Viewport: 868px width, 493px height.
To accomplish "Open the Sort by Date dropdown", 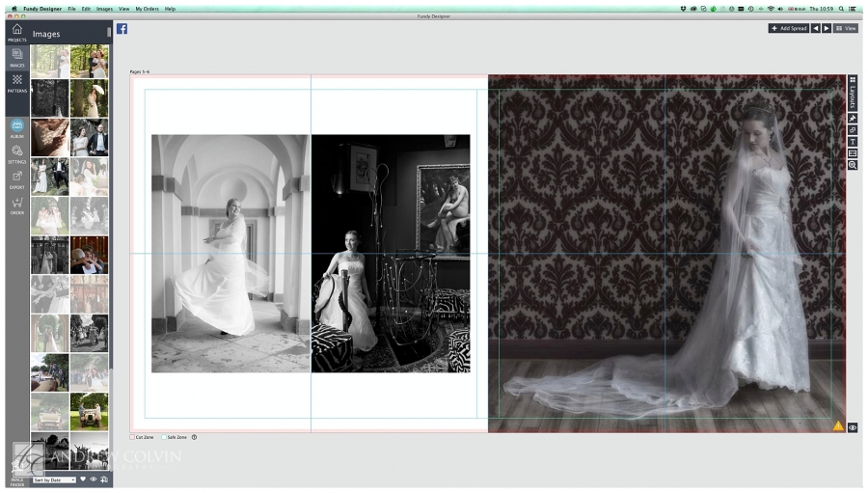I will point(54,479).
